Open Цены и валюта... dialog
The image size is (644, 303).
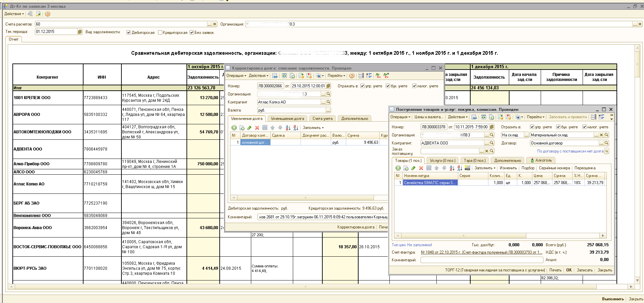pos(428,117)
